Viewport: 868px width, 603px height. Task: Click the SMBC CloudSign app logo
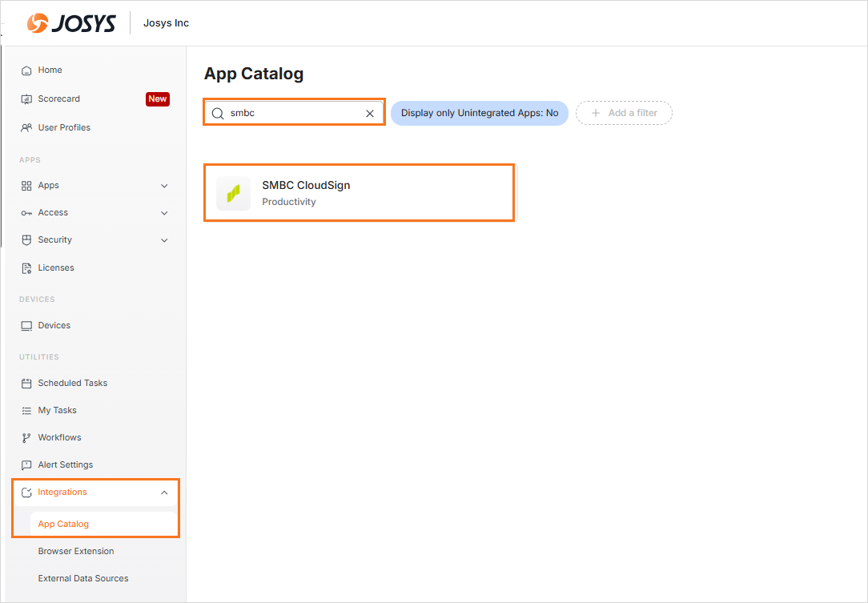tap(233, 194)
